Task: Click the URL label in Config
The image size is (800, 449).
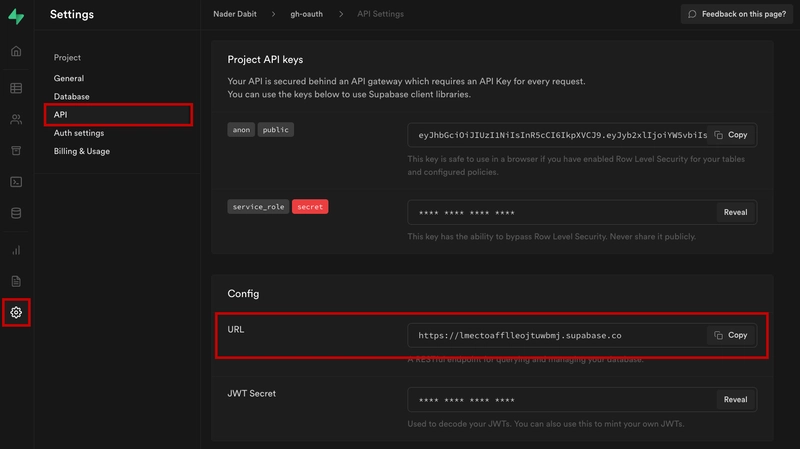Action: point(236,330)
